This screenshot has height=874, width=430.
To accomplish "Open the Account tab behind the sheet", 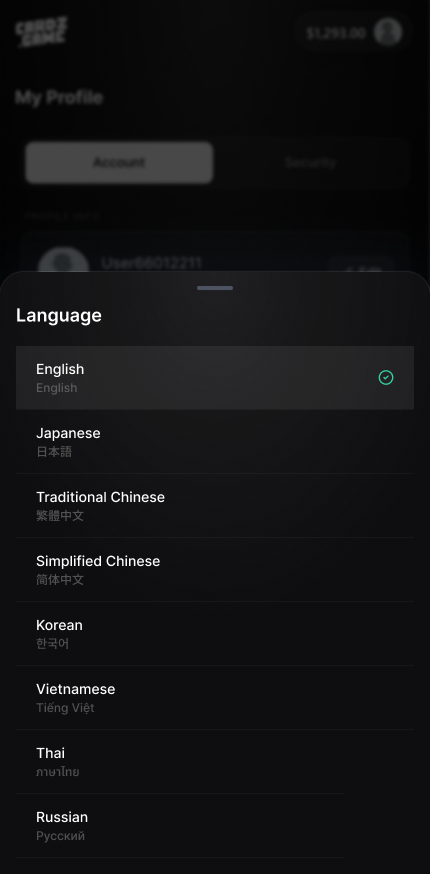I will point(119,162).
